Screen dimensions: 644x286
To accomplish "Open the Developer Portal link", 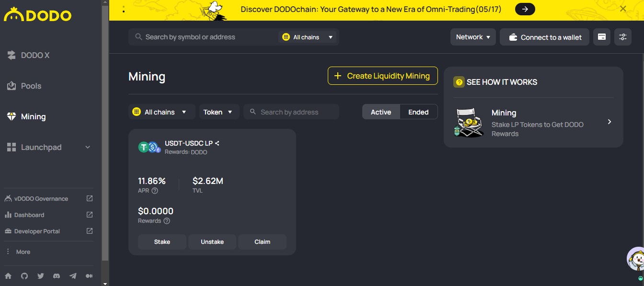I will tap(37, 231).
